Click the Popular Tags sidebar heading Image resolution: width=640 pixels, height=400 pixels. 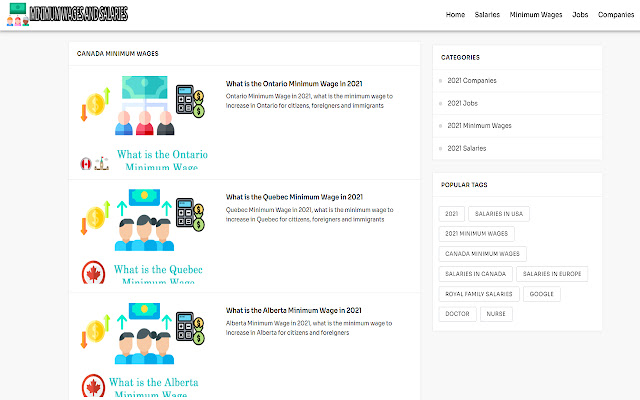[464, 185]
